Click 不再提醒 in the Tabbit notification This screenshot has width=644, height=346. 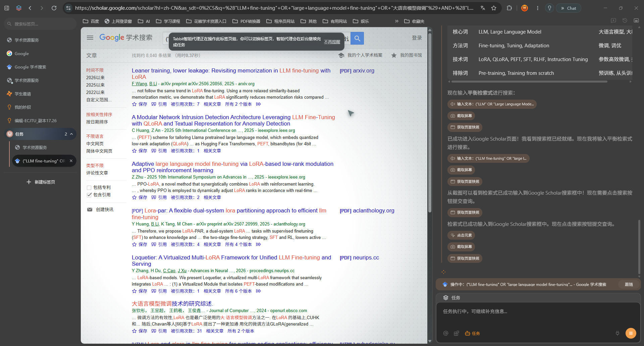pos(332,42)
